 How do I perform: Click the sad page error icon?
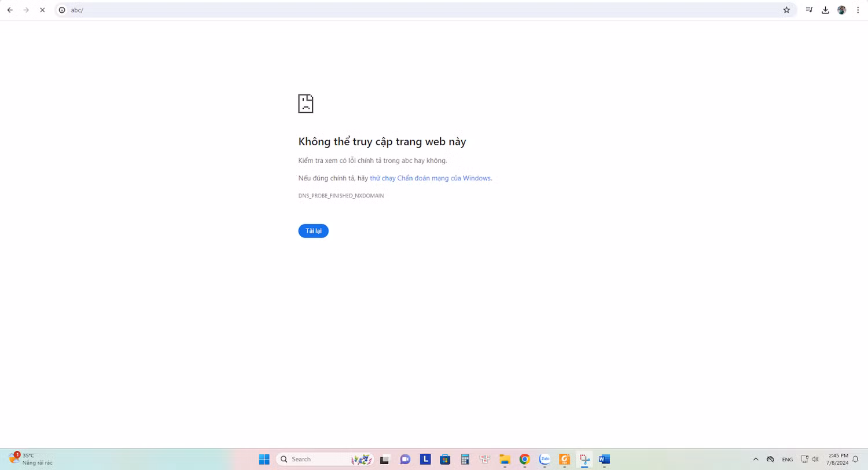[306, 104]
